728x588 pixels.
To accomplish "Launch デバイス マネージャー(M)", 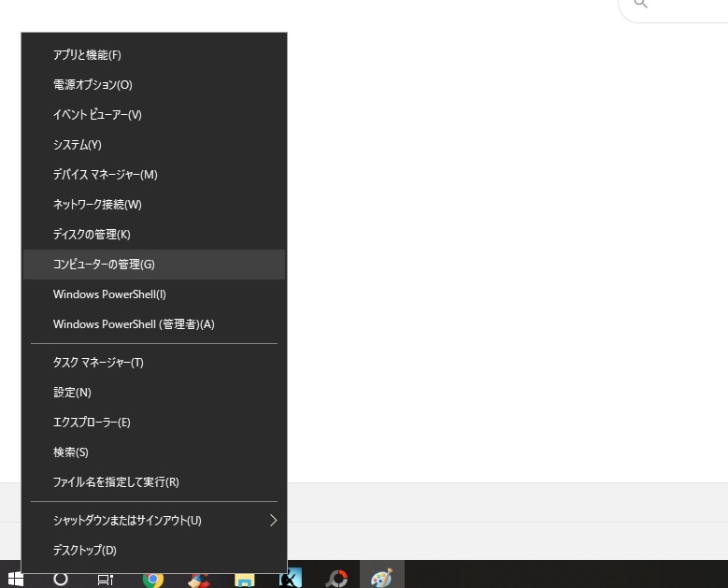I will (153, 175).
